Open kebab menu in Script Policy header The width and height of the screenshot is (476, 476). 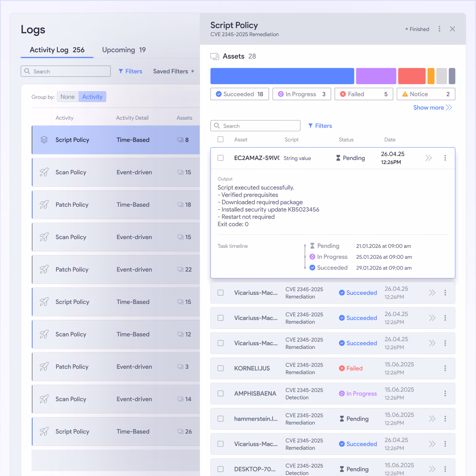[439, 29]
